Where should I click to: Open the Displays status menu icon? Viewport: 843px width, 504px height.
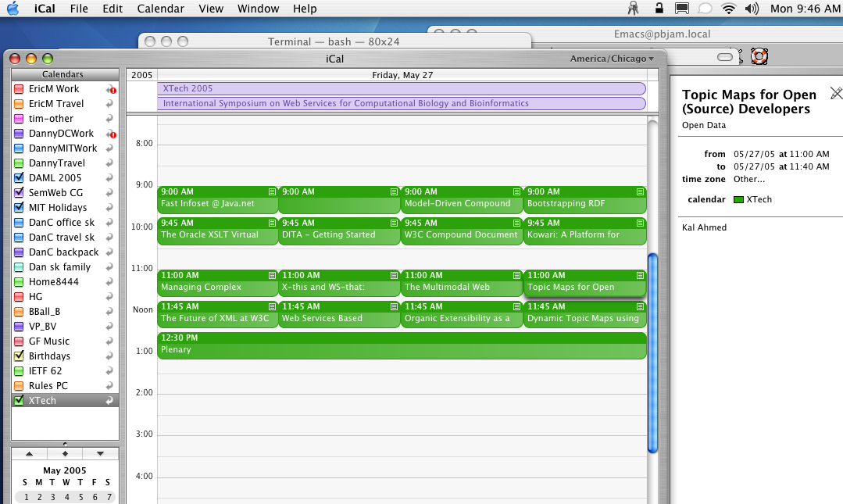682,8
